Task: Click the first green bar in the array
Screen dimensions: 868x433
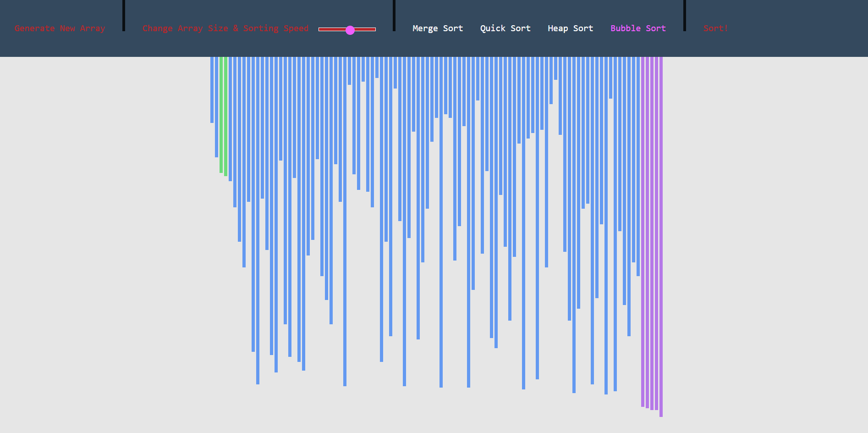Action: [x=221, y=115]
